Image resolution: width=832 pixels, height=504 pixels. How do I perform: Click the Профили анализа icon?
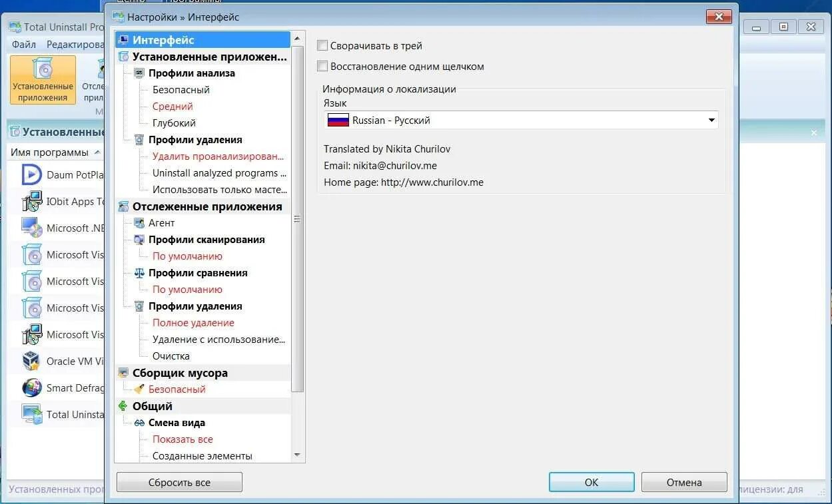coord(139,73)
